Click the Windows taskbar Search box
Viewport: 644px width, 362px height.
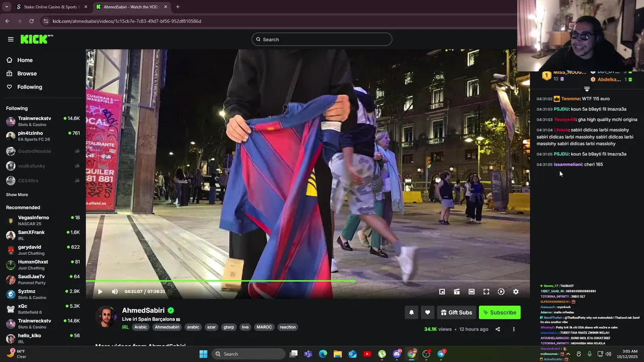(x=248, y=354)
